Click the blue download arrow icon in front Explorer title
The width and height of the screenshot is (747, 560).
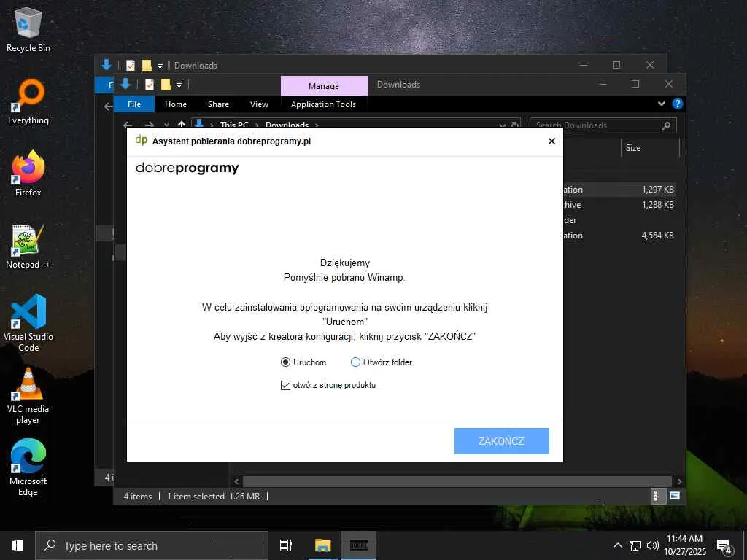[125, 85]
